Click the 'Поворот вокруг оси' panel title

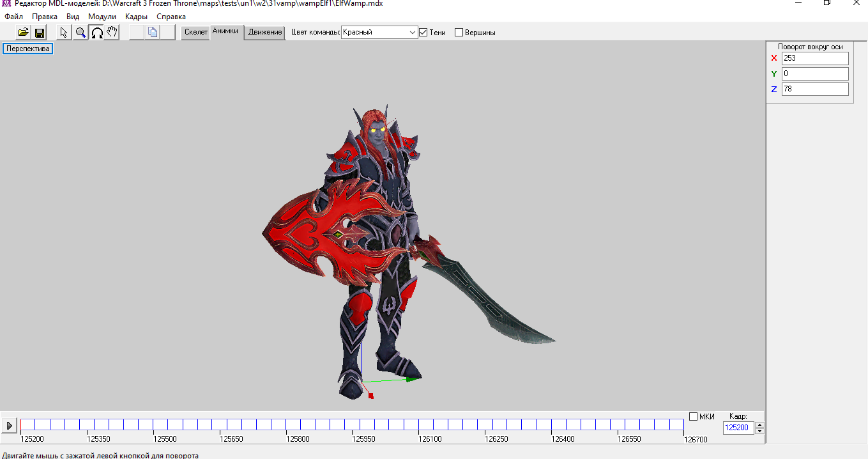point(810,47)
